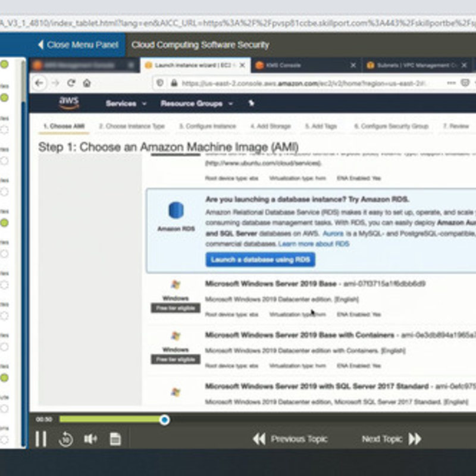Click the video progress slider handle
This screenshot has width=476, height=476.
[165, 419]
